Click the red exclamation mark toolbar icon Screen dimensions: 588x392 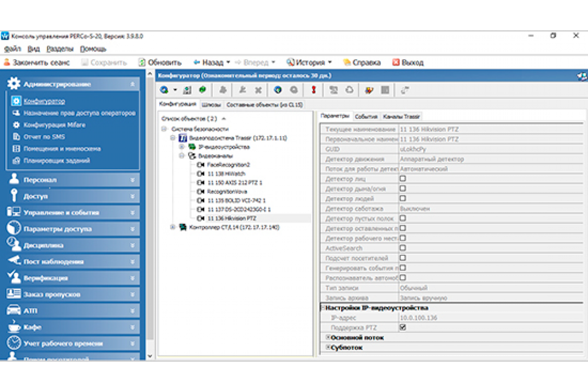tap(314, 90)
